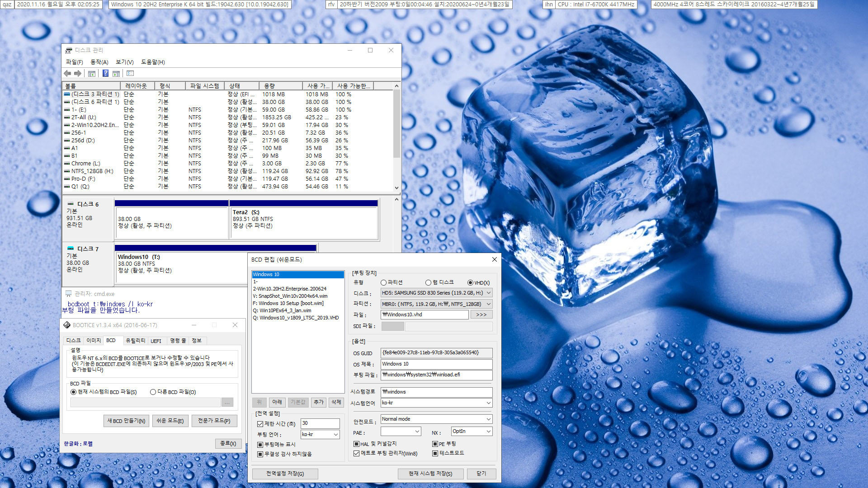Open the 동작(A) menu in Disk Management
This screenshot has width=868, height=488.
(99, 62)
